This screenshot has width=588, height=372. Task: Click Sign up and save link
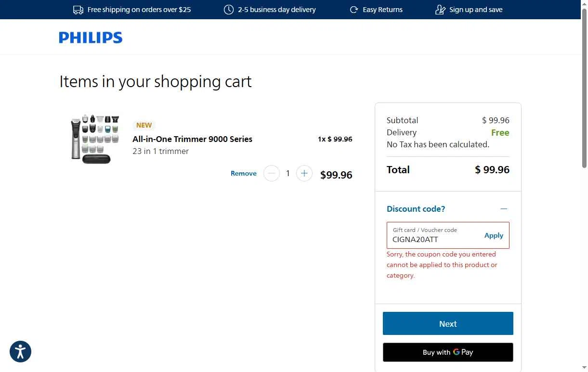click(x=475, y=10)
